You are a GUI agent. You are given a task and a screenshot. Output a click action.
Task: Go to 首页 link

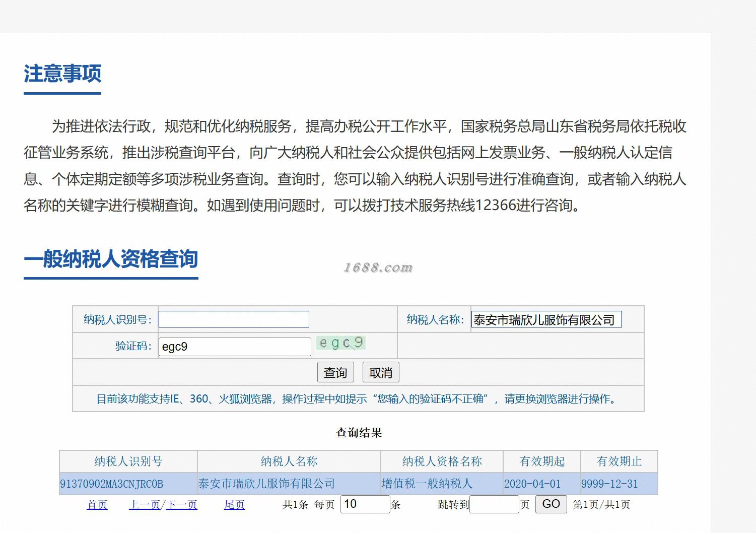(x=97, y=504)
